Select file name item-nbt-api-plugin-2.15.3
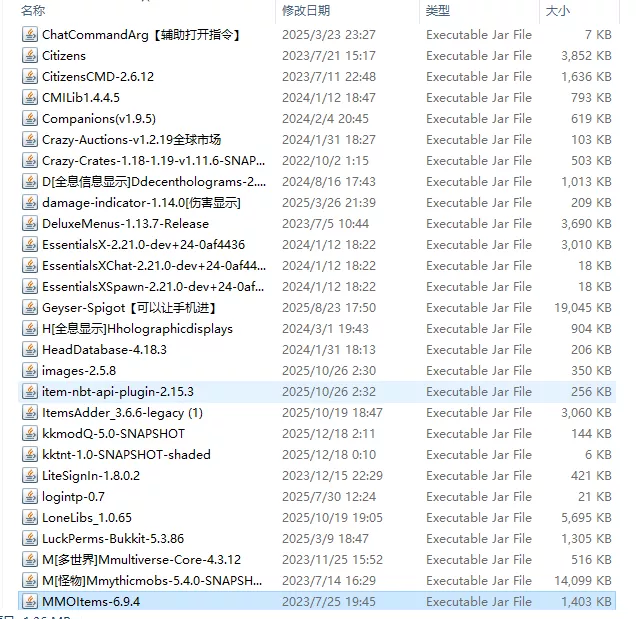Screen dimensions: 641x619 click(118, 392)
